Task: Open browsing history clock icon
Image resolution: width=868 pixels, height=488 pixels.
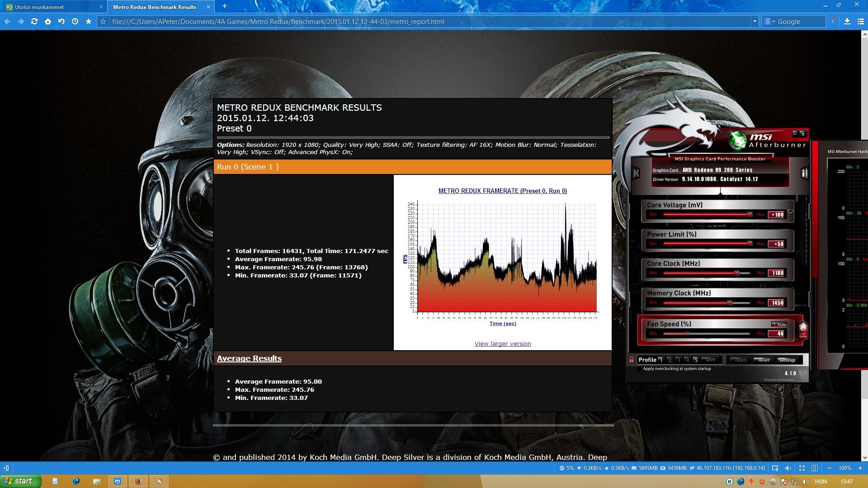Action: pyautogui.click(x=75, y=22)
